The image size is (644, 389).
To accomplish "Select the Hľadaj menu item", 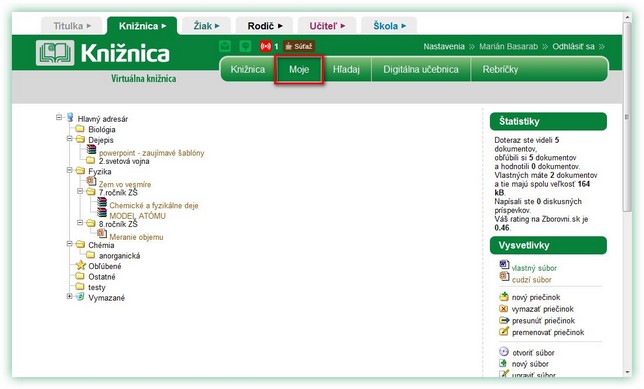I will point(346,69).
